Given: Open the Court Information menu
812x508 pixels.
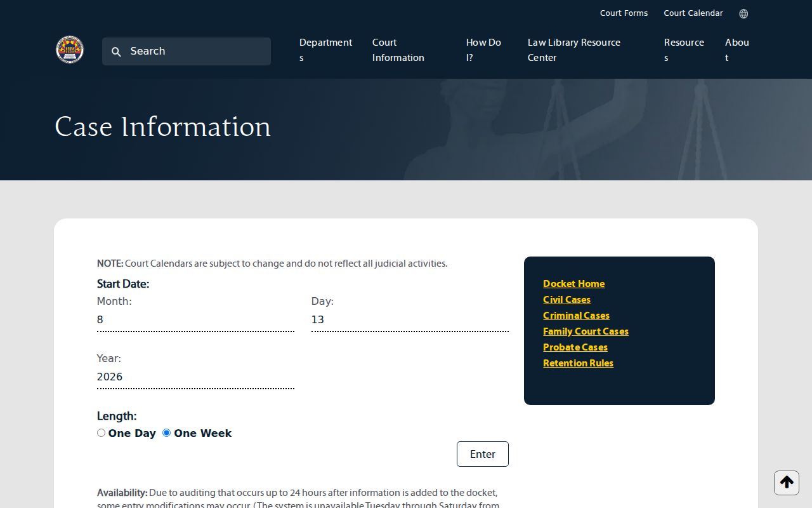Looking at the screenshot, I should [398, 50].
